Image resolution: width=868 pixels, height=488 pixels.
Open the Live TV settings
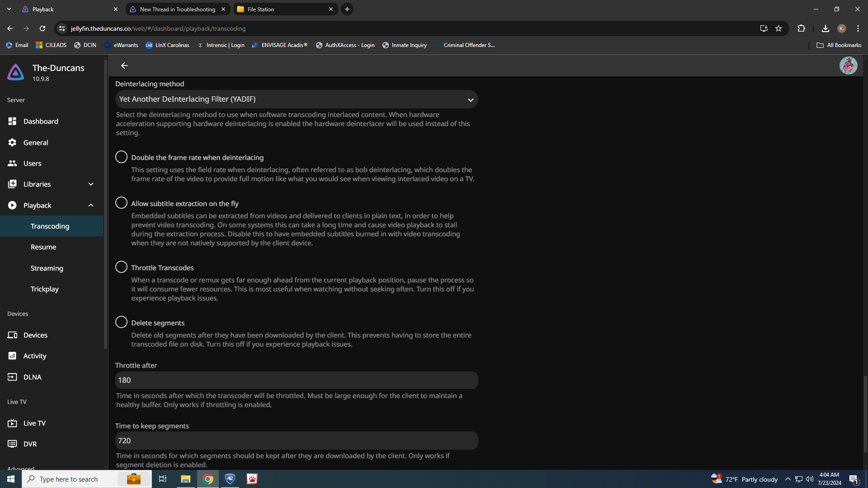point(34,423)
